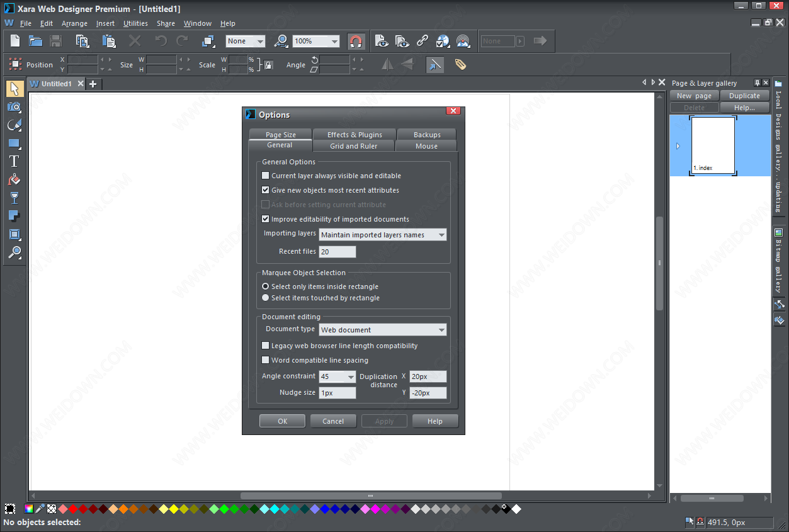The height and width of the screenshot is (532, 789).
Task: Open the Arrange menu
Action: [74, 23]
